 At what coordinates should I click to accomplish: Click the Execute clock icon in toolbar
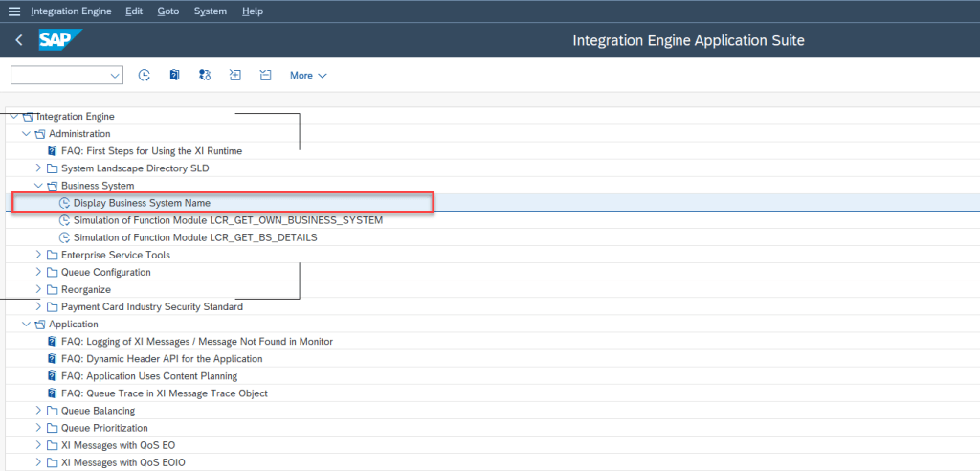[x=145, y=75]
